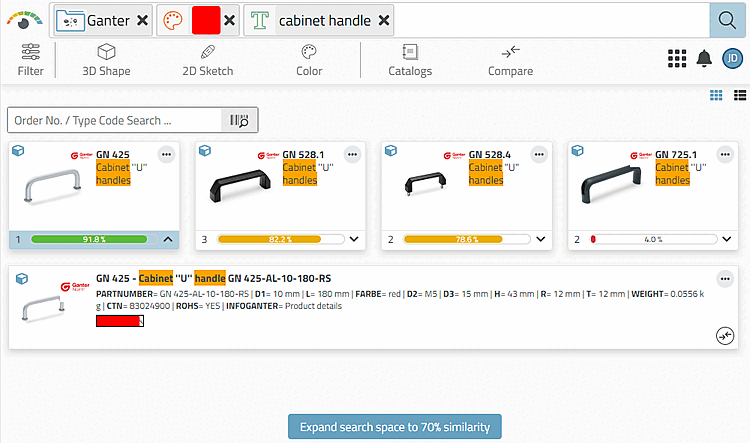Image resolution: width=750 pixels, height=443 pixels.
Task: Add GN 425-AL-10-180-RS to compare
Action: point(725,336)
